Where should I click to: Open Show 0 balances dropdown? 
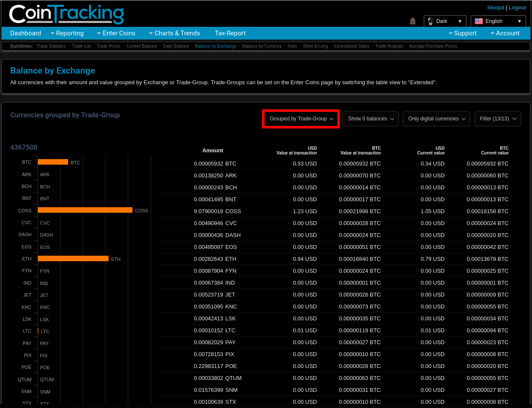(371, 119)
